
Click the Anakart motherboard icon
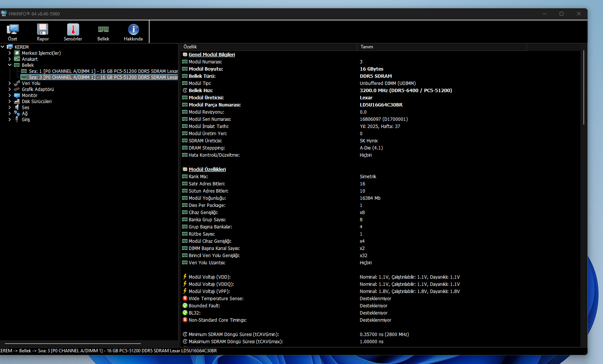pyautogui.click(x=17, y=59)
